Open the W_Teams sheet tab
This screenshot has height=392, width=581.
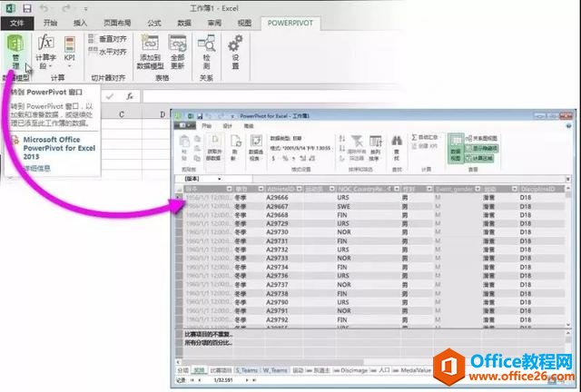275,370
